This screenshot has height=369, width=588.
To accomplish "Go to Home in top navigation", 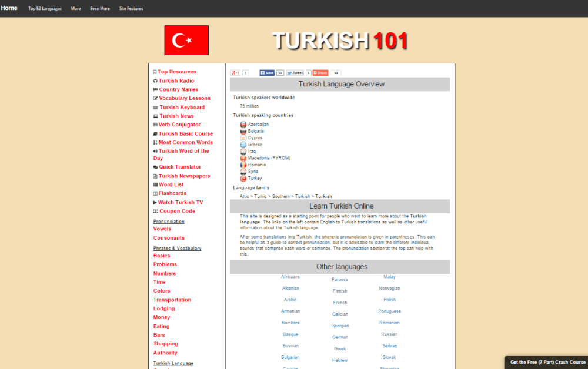I will coord(9,8).
